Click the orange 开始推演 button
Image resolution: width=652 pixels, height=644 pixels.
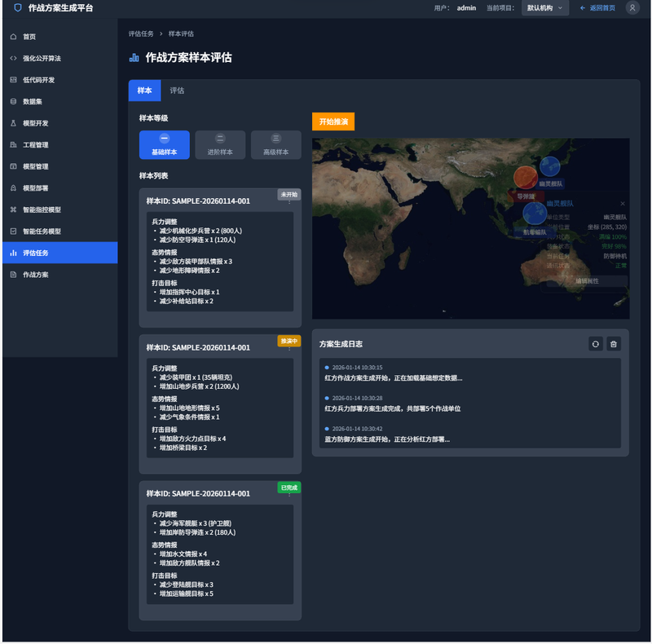tap(333, 121)
